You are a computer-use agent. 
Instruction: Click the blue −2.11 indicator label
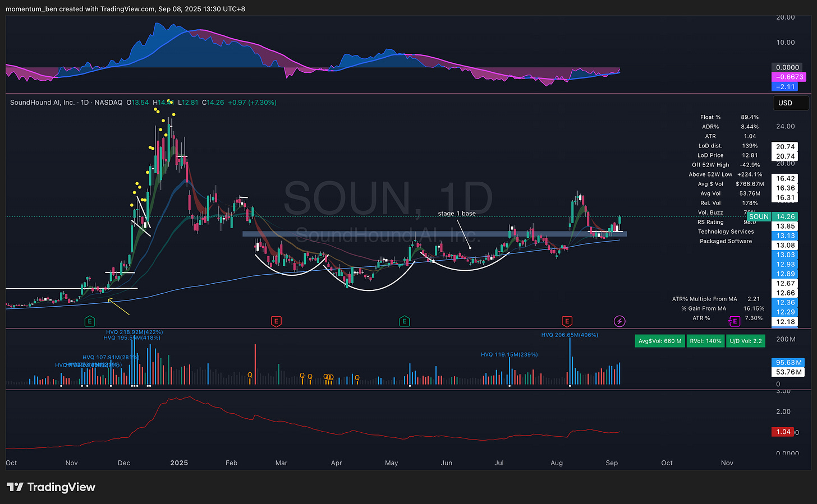[786, 86]
